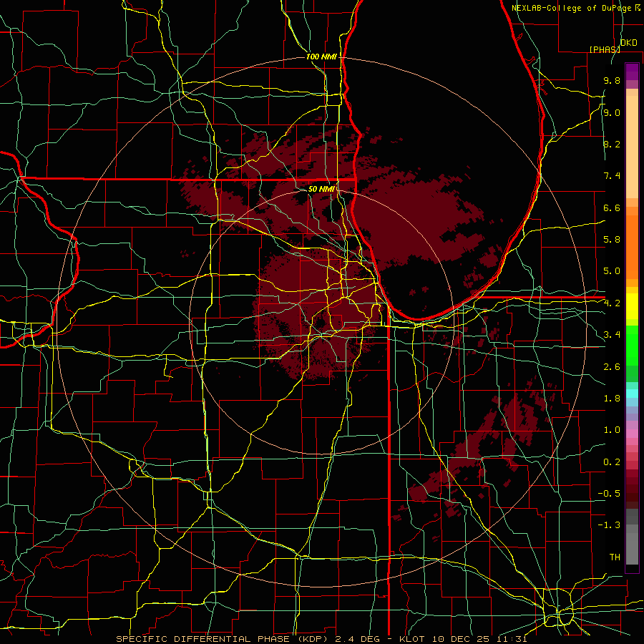The height and width of the screenshot is (644, 644).
Task: Click the 50 NMI range ring label
Action: pyautogui.click(x=321, y=189)
